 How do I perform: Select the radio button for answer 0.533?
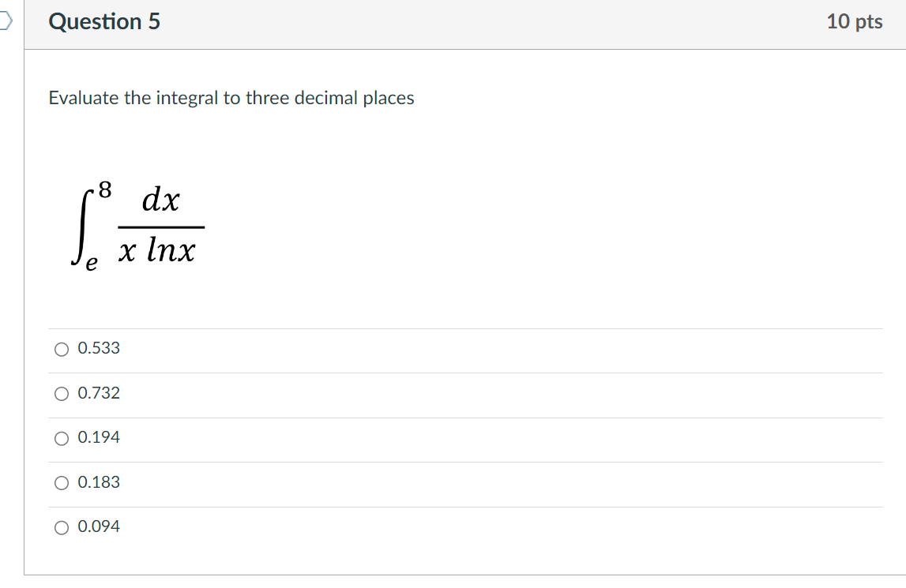(62, 348)
